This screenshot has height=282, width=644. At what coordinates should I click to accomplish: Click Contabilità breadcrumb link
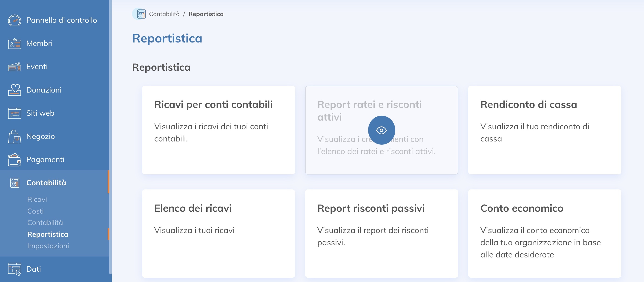[x=164, y=14]
